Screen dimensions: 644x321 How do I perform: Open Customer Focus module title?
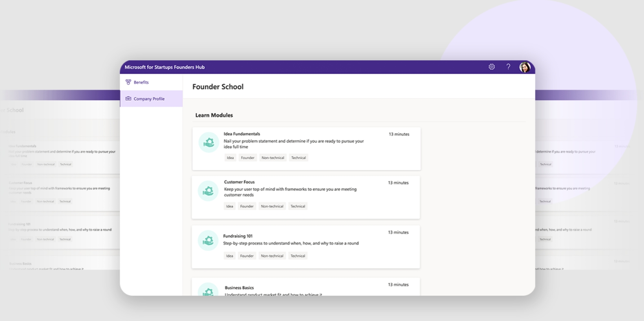tap(239, 182)
